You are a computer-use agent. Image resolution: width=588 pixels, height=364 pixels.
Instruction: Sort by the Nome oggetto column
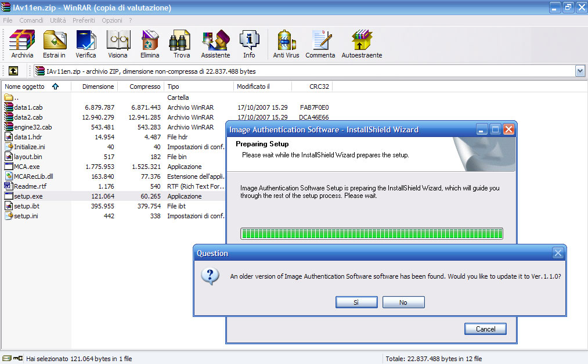(36, 87)
